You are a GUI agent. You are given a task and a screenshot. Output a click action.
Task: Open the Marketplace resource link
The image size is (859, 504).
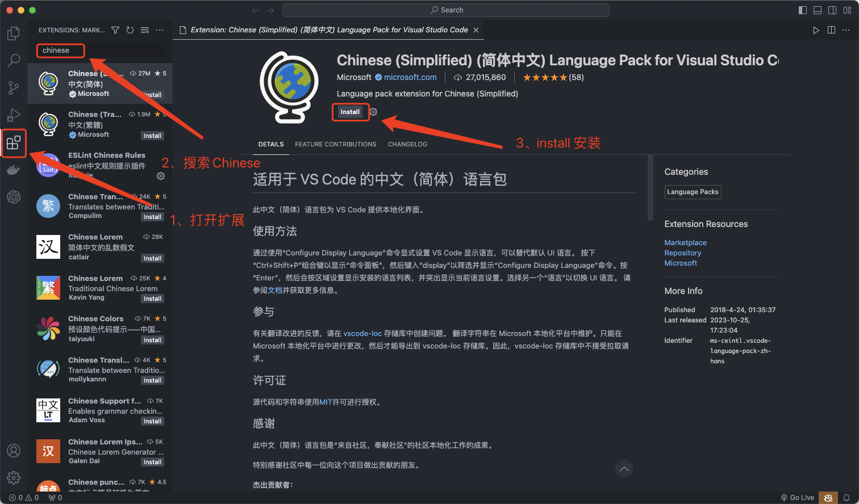[685, 242]
